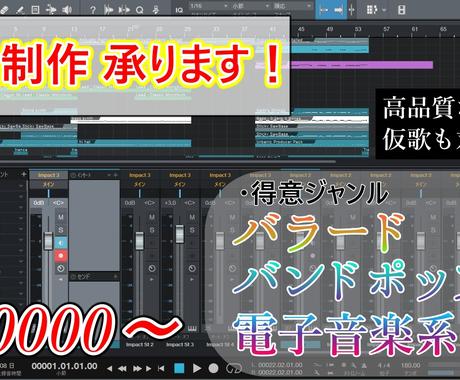Click Impact 3 input label on second channel
The width and height of the screenshot is (460, 380).
pyautogui.click(x=140, y=175)
